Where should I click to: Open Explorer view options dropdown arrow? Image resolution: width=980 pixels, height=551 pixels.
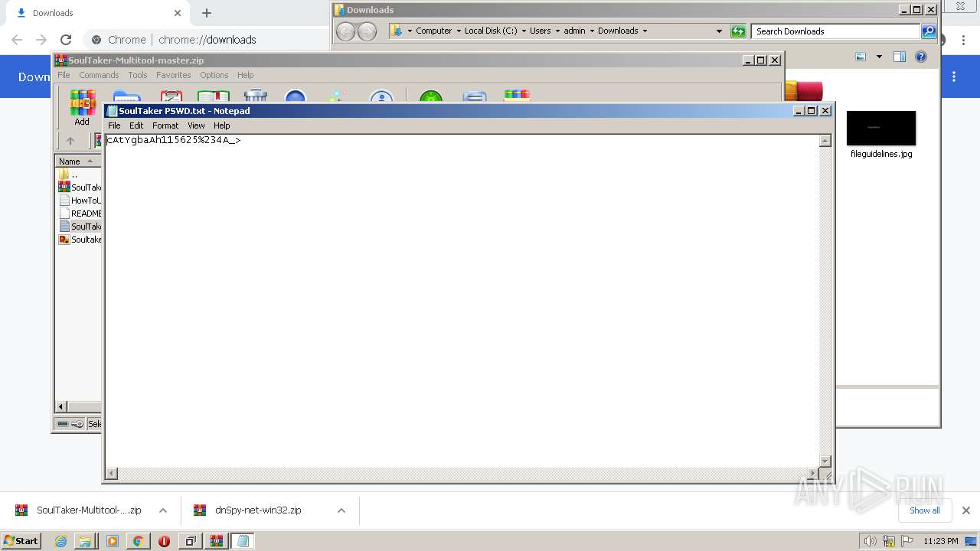(879, 57)
